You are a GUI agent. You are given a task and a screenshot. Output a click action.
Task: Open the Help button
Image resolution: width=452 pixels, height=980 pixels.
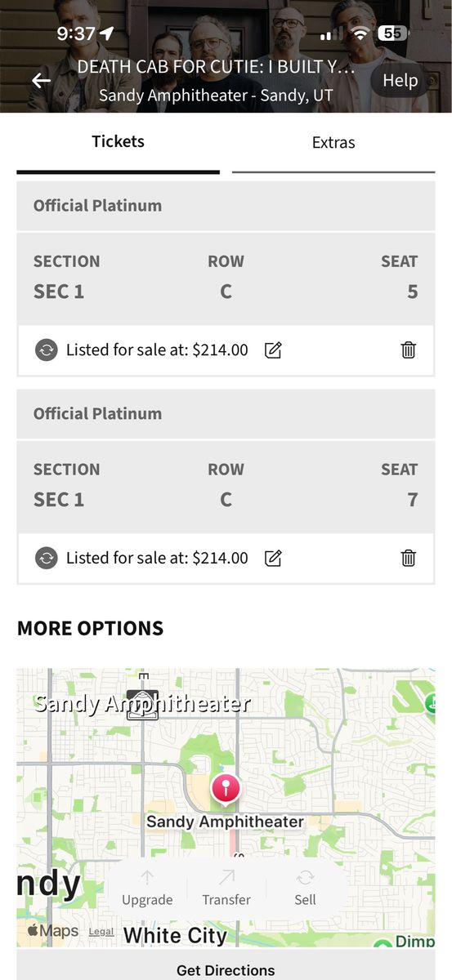401,80
